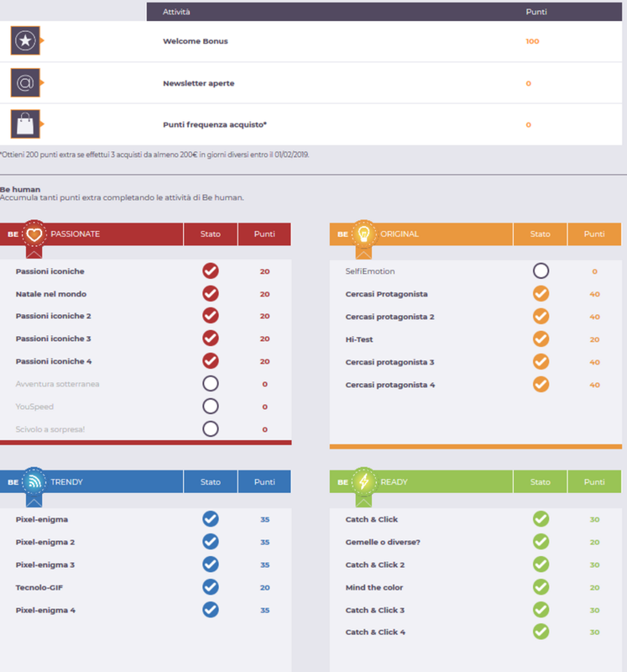The width and height of the screenshot is (627, 672).
Task: Open the SelfiEmotion activity
Action: [x=370, y=271]
